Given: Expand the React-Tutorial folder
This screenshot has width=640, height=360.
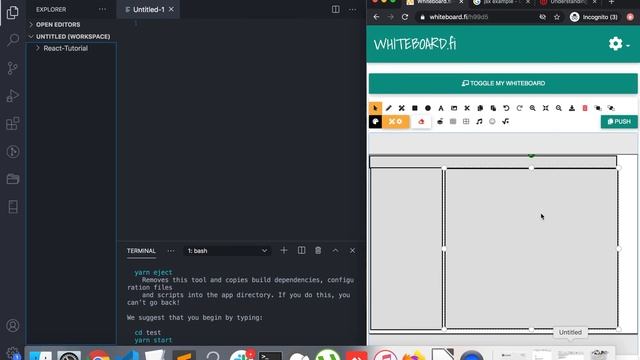Looking at the screenshot, I should (x=65, y=48).
